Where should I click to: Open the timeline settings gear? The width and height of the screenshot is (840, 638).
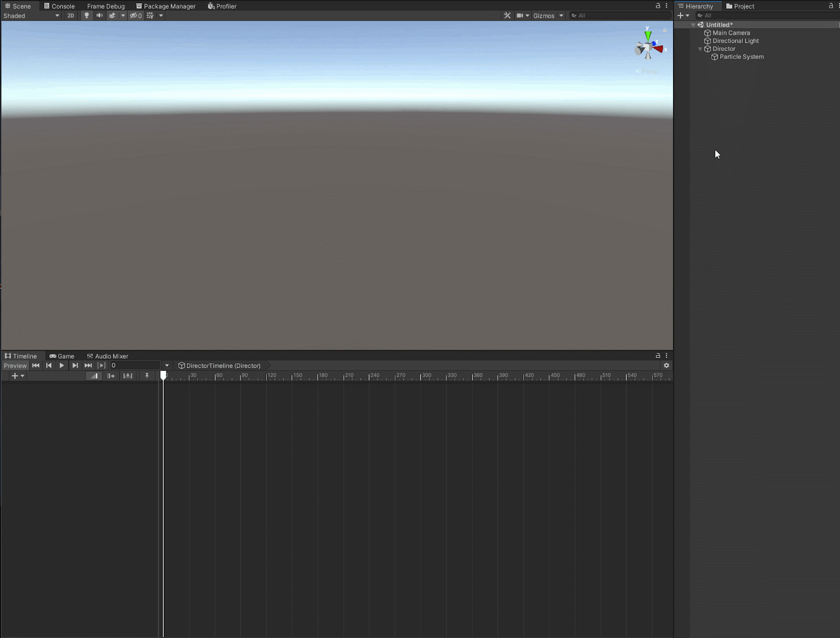click(x=666, y=365)
